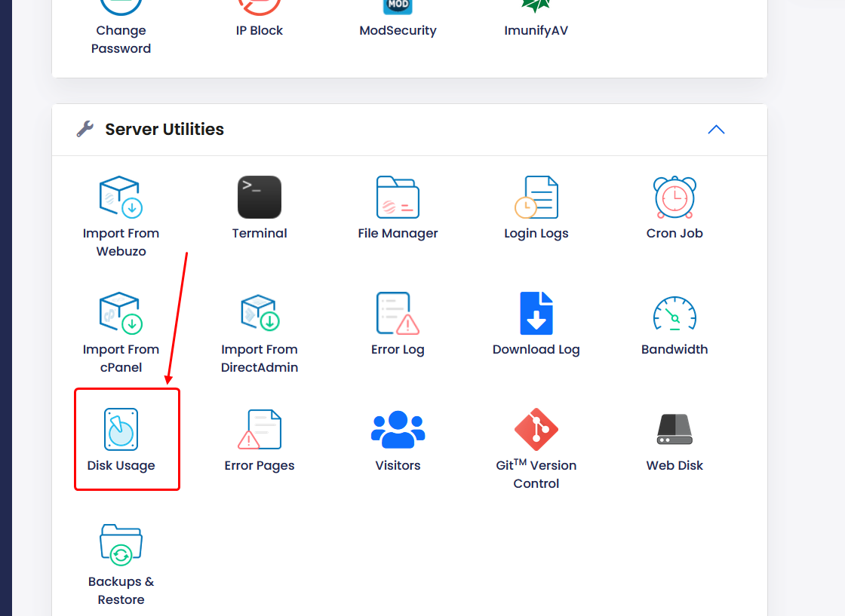
Task: Click the ModSecurity link
Action: click(x=398, y=31)
